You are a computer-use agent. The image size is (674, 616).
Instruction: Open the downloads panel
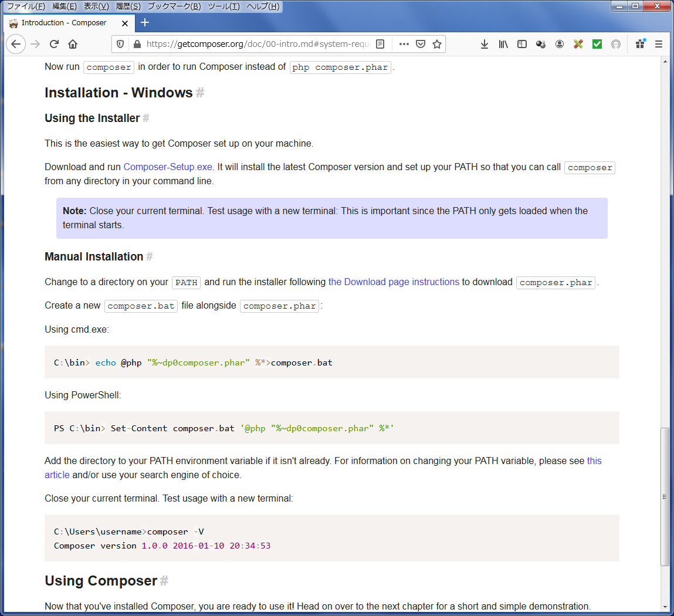485,44
